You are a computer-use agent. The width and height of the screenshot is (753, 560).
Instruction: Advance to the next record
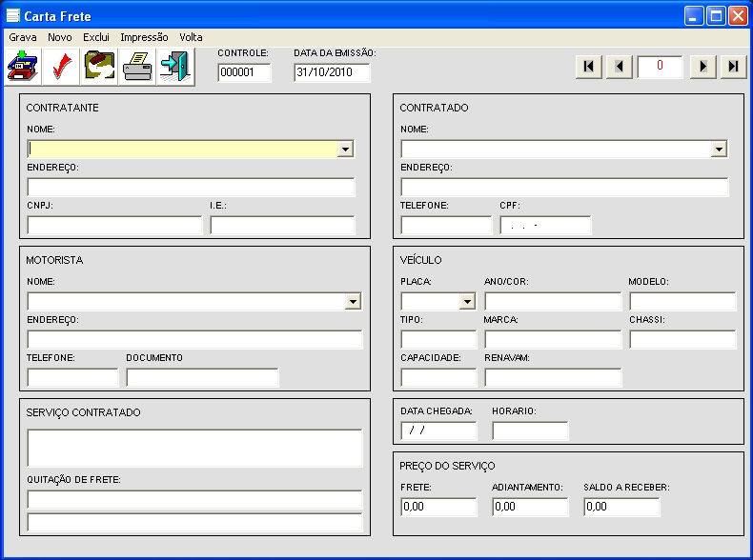(x=702, y=66)
